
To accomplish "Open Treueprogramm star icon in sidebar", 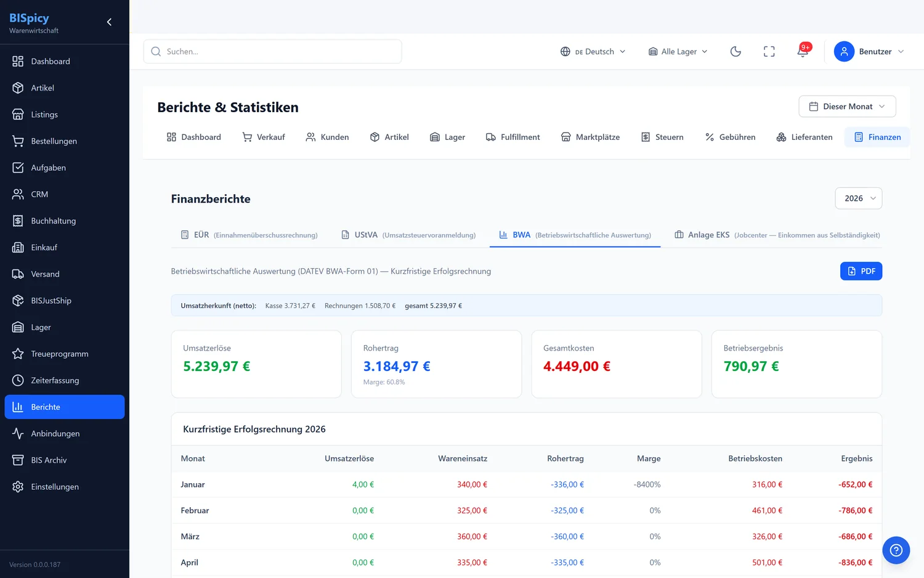I will pyautogui.click(x=18, y=354).
